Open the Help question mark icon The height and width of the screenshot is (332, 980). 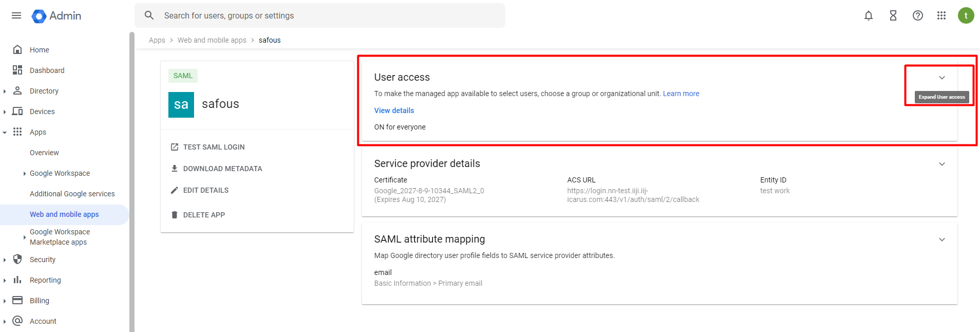click(917, 15)
